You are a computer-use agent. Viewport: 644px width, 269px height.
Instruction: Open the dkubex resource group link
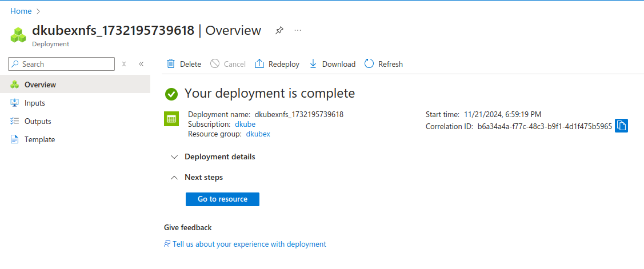tap(258, 134)
